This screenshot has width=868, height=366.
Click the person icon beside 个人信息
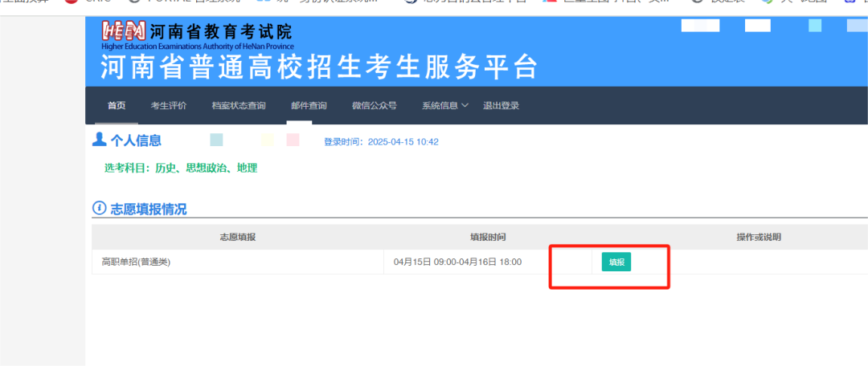[x=100, y=140]
